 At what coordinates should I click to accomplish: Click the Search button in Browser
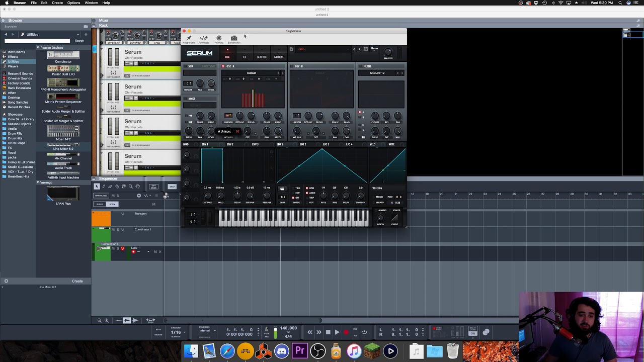pos(79,41)
